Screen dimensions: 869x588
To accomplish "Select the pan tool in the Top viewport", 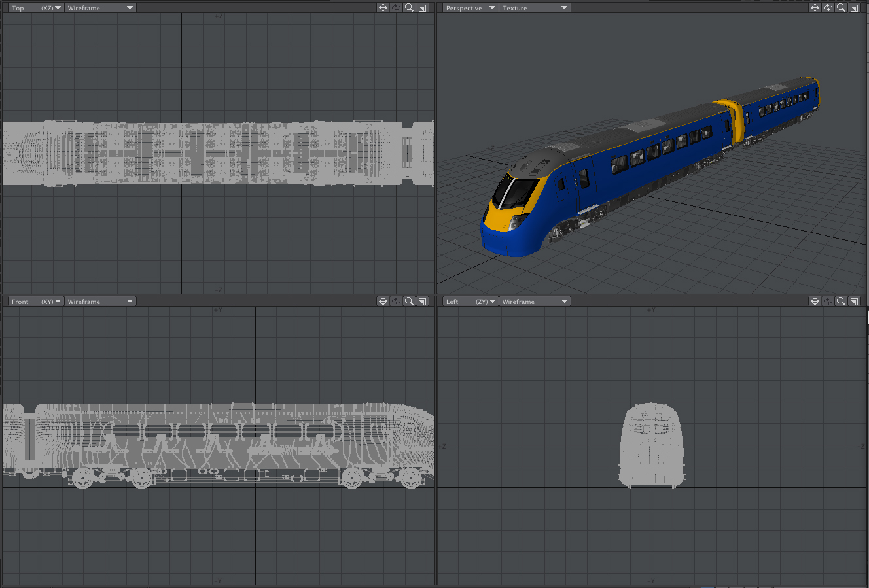I will tap(383, 7).
